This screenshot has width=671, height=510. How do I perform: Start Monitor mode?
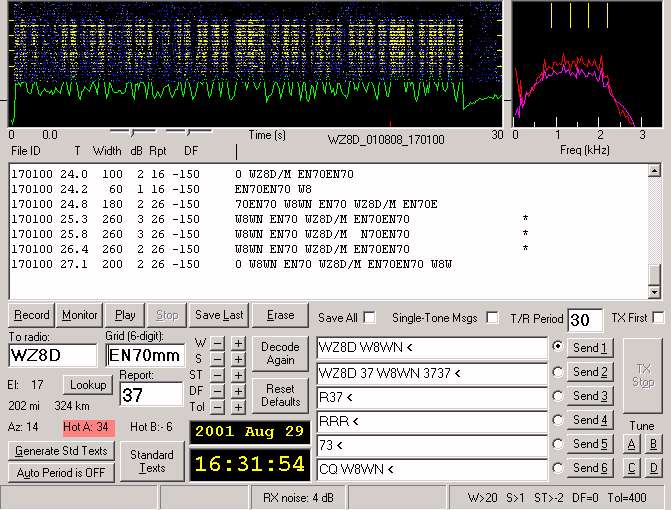[x=80, y=315]
